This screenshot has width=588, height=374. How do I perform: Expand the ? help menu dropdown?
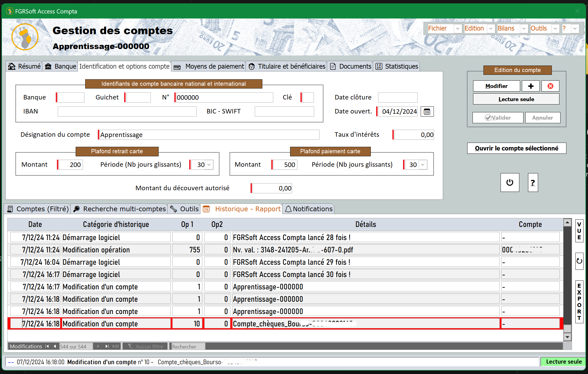(575, 29)
